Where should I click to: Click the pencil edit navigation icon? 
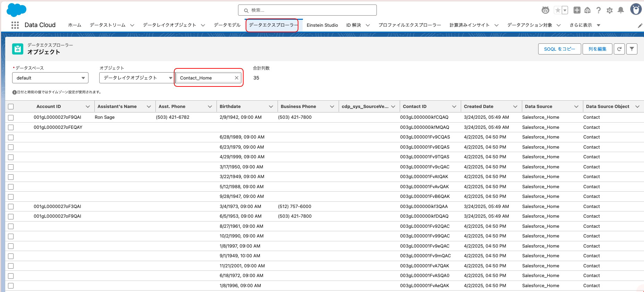640,26
